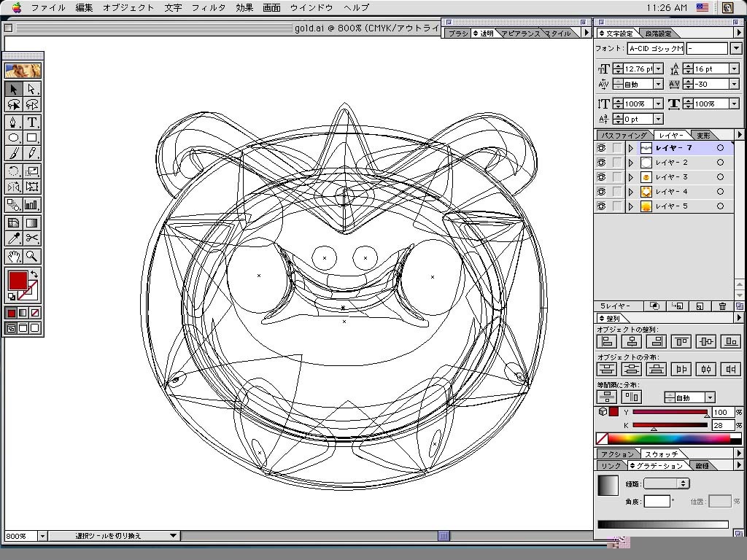
Task: Expand レイヤー 2 disclosure triangle
Action: (x=631, y=163)
